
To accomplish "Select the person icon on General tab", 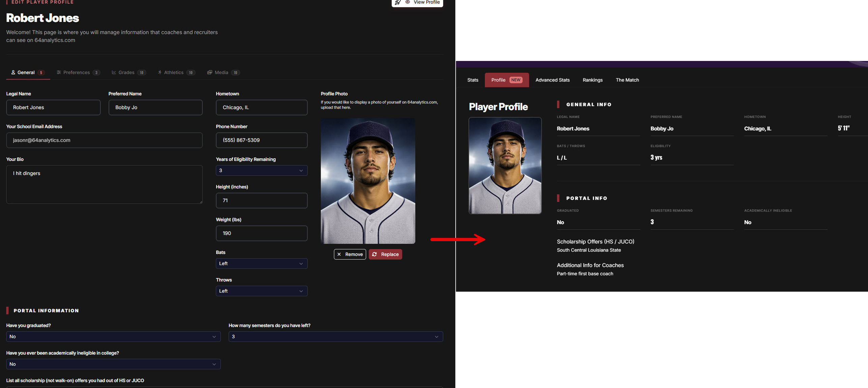I will coord(13,72).
